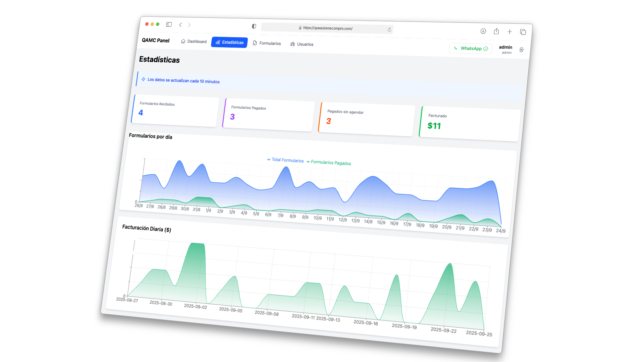Go back with the browser back arrow
This screenshot has height=362, width=644.
click(180, 24)
